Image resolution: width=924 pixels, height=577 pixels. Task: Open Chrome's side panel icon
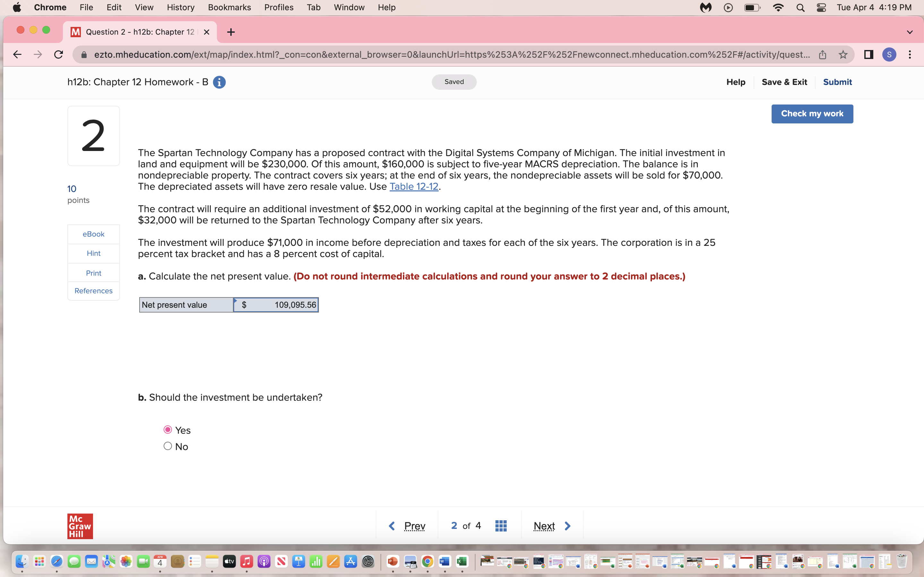868,54
